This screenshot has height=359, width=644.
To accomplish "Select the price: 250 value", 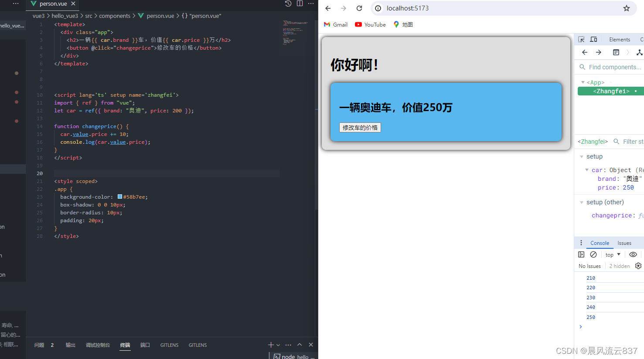I will coord(628,188).
